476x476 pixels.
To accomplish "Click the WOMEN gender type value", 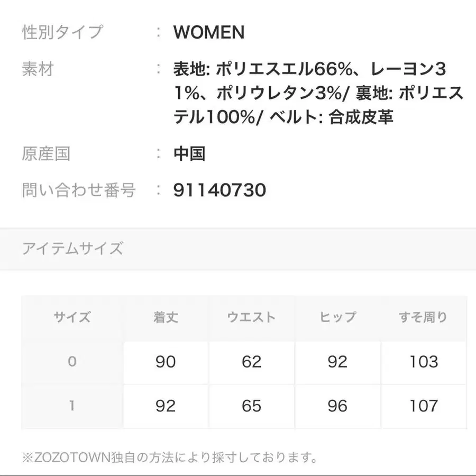I will [x=208, y=32].
